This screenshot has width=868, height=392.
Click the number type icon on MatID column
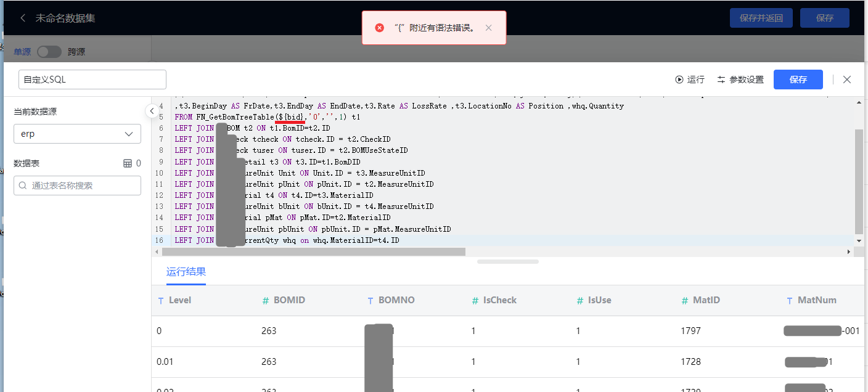(685, 301)
